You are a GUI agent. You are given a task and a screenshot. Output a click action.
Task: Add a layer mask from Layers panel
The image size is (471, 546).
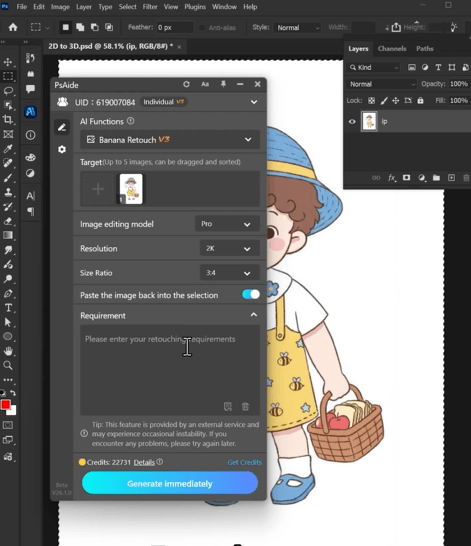[406, 178]
